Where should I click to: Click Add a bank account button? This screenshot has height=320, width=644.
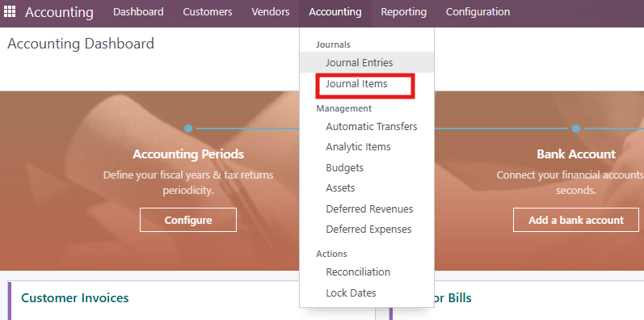coord(576,220)
